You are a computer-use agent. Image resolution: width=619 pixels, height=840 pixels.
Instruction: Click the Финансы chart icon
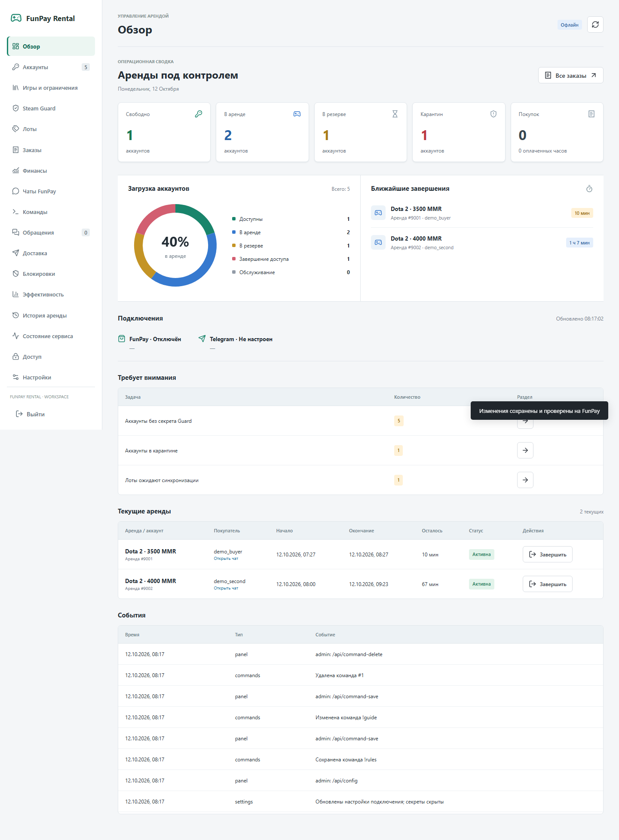point(15,171)
